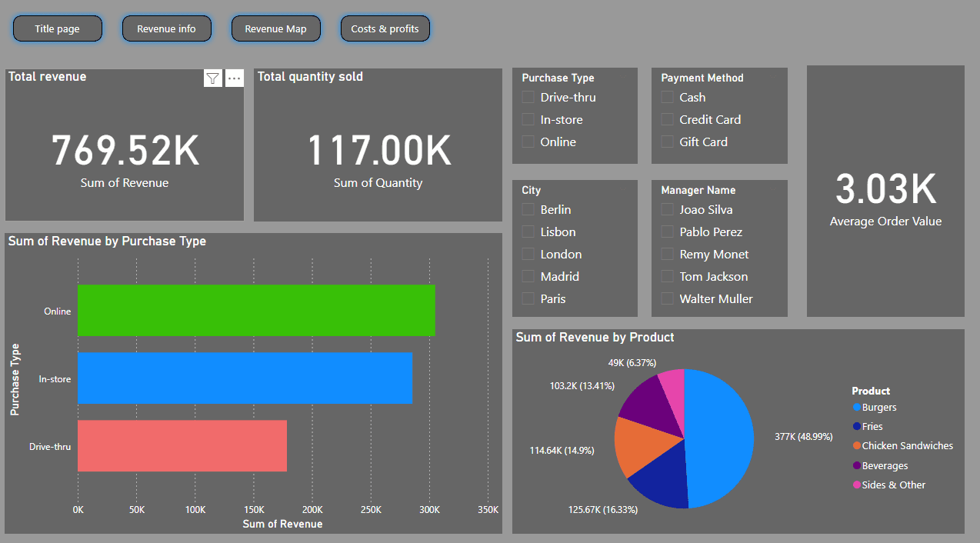This screenshot has width=980, height=543.
Task: Select Paris from the City filter
Action: (x=528, y=298)
